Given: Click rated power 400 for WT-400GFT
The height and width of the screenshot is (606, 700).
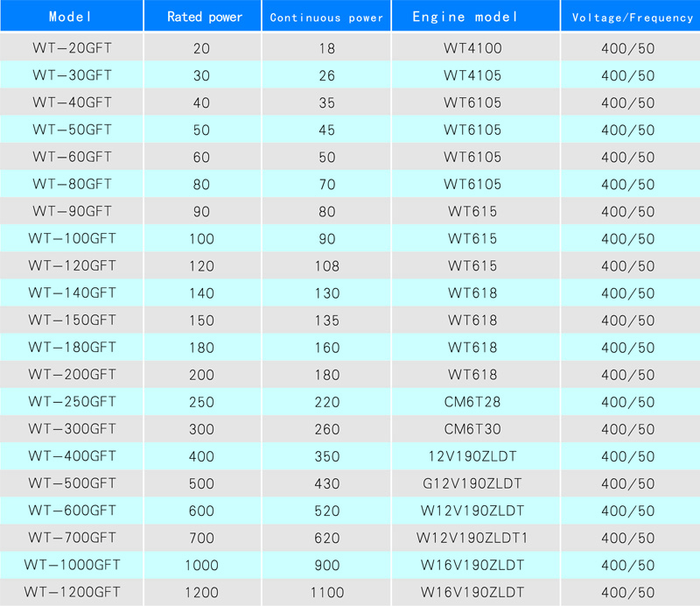Looking at the screenshot, I should [203, 456].
